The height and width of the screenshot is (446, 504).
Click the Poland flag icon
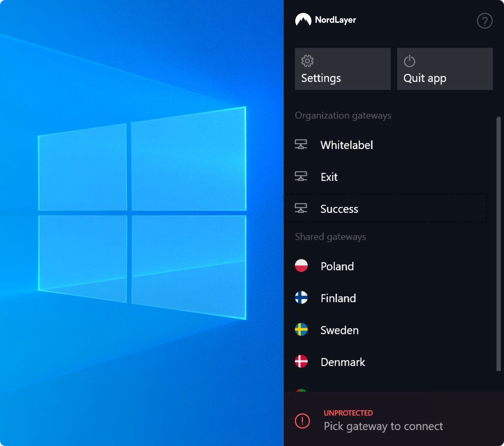tap(301, 266)
